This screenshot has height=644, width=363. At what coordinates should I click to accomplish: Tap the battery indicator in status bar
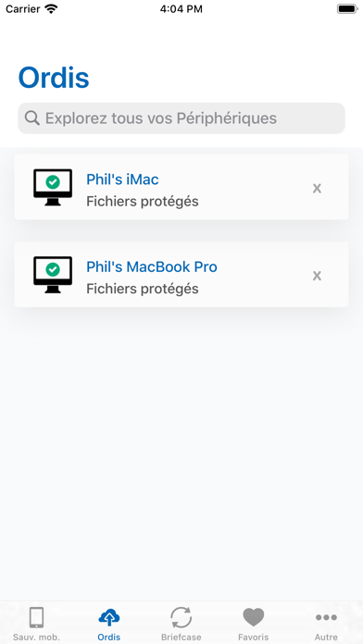click(347, 8)
